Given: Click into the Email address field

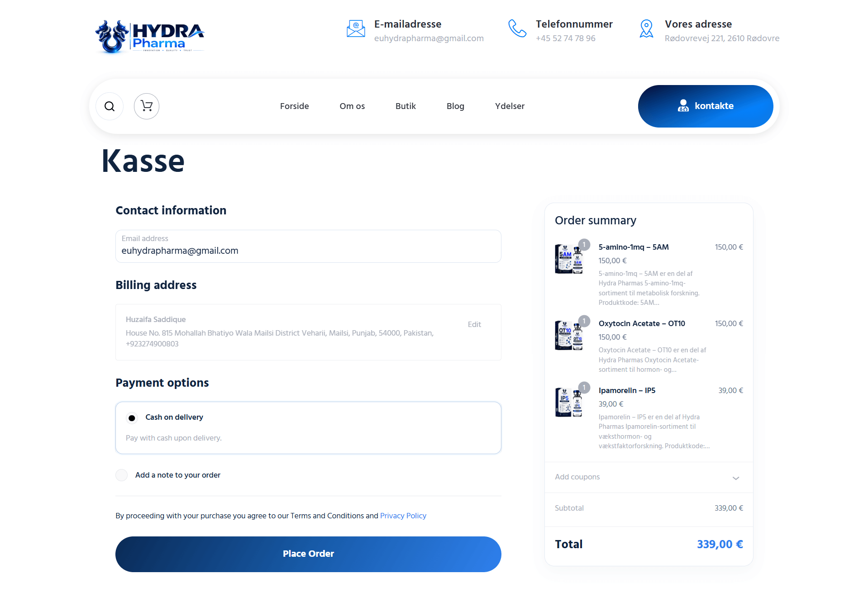Looking at the screenshot, I should (308, 246).
